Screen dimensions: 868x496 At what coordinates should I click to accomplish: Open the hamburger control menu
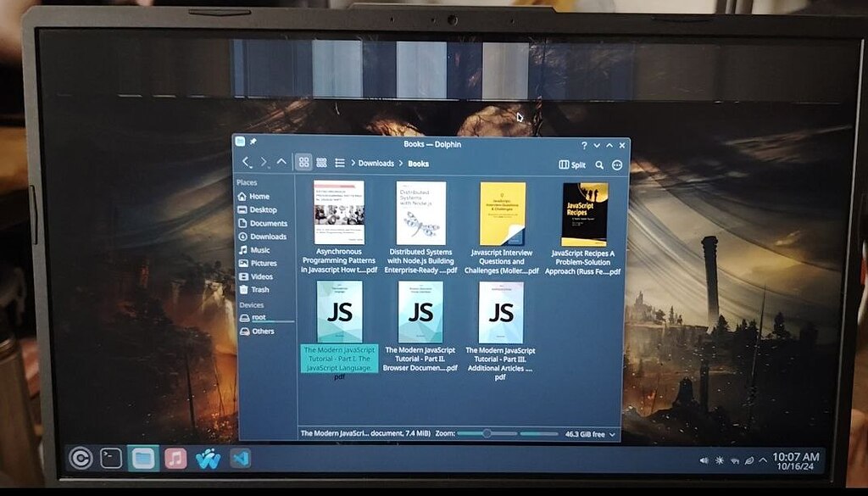point(617,164)
